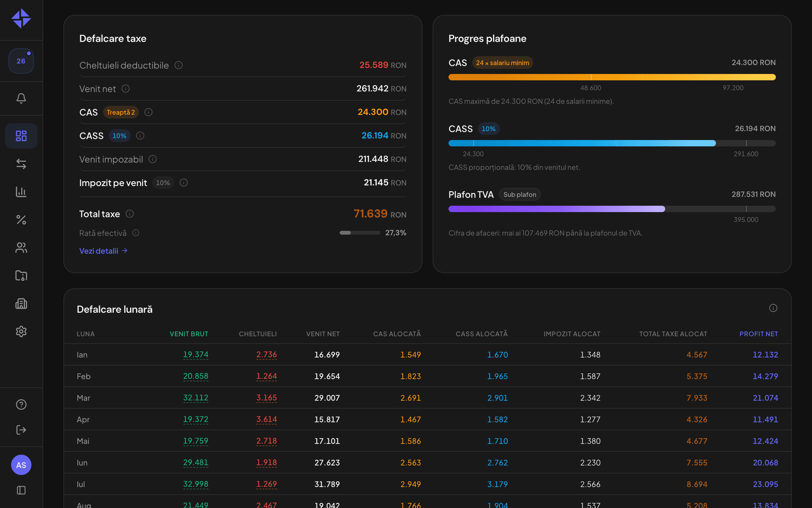812x508 pixels.
Task: Show info for Venit impozabil
Action: pos(153,159)
